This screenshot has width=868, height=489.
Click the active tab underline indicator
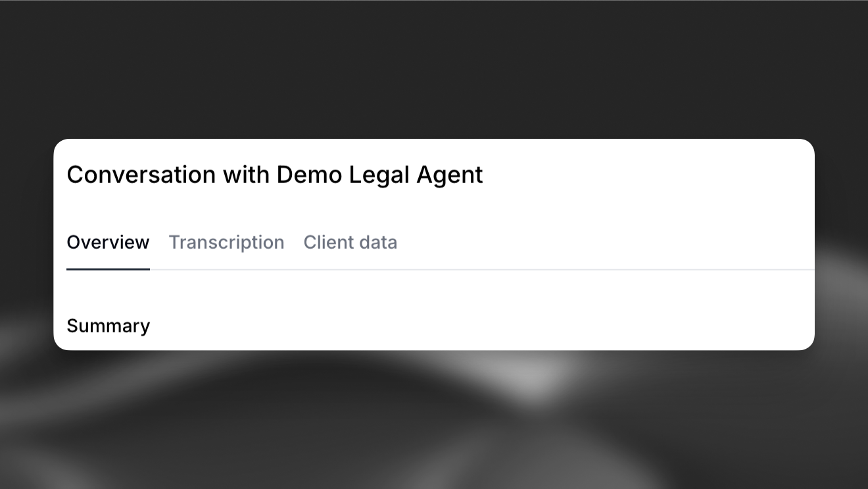108,269
